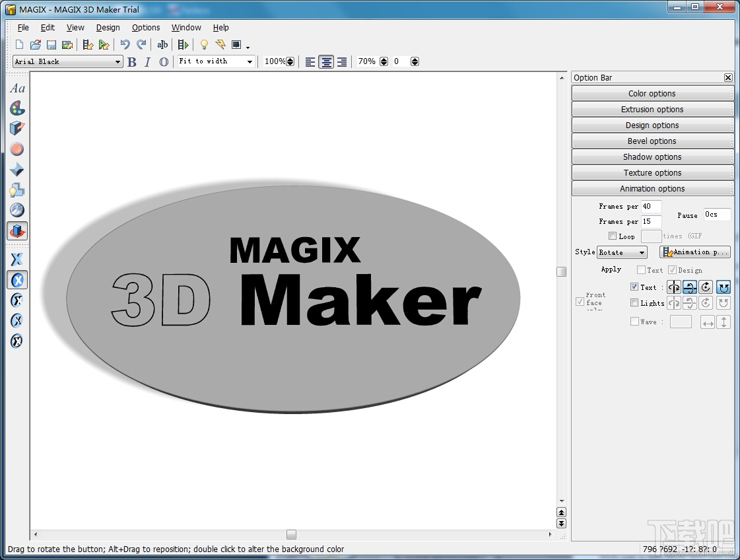Align text to the right

pyautogui.click(x=342, y=62)
